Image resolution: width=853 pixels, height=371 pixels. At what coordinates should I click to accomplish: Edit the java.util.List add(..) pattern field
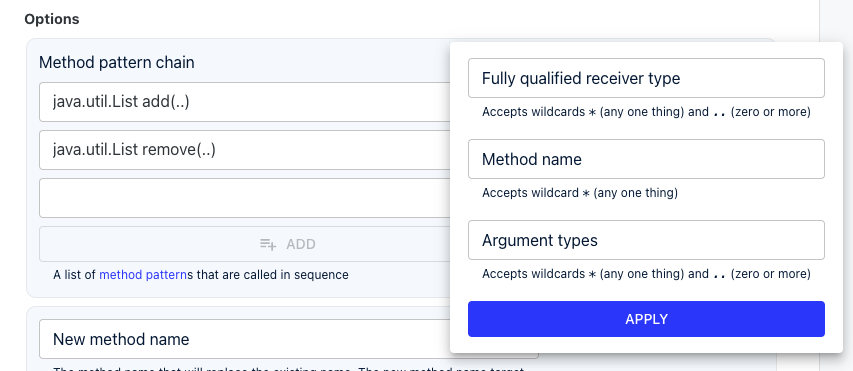tap(245, 102)
